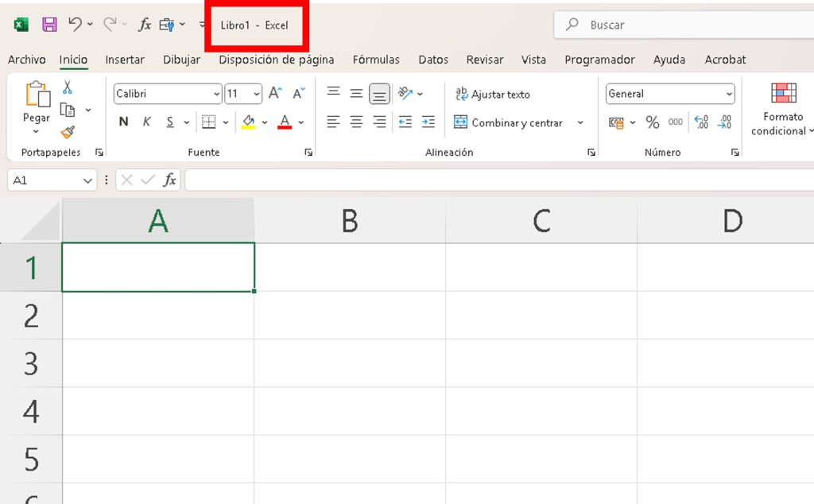Click the Increase font size icon

click(x=275, y=94)
